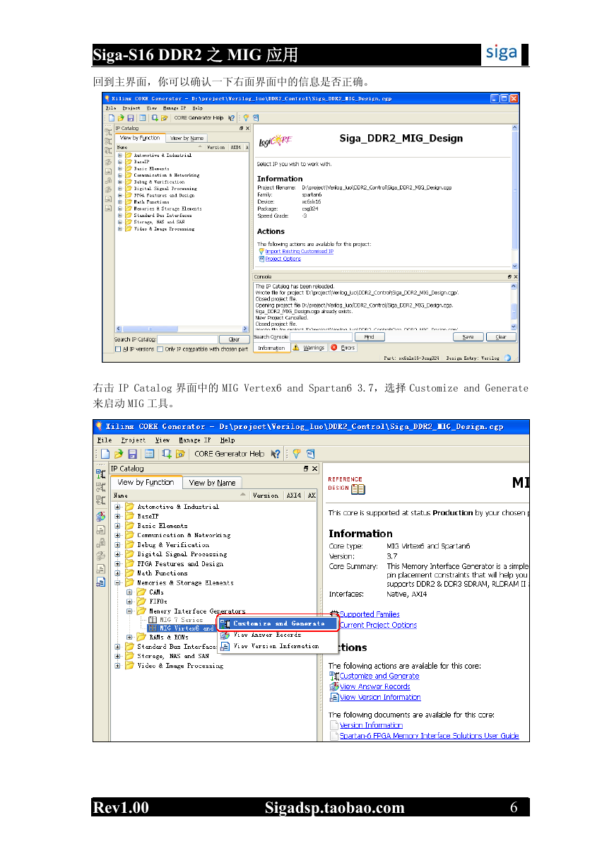Collapse the Memory Interface Generators folder
The height and width of the screenshot is (868, 614).
click(x=130, y=611)
